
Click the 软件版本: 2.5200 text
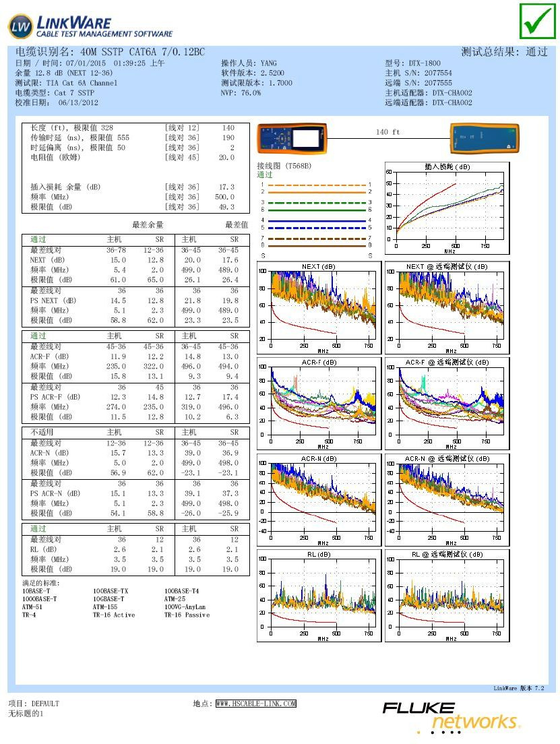coord(253,73)
